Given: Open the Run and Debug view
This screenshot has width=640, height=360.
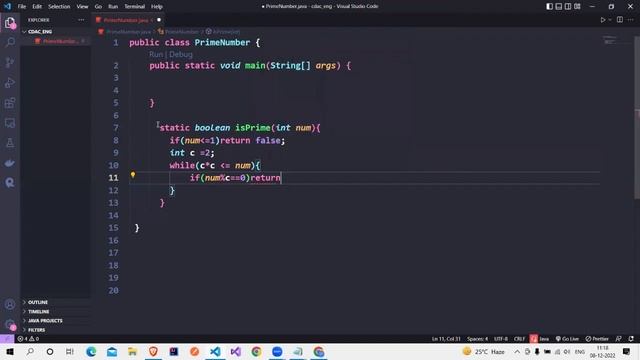Looking at the screenshot, I should pos(10,82).
